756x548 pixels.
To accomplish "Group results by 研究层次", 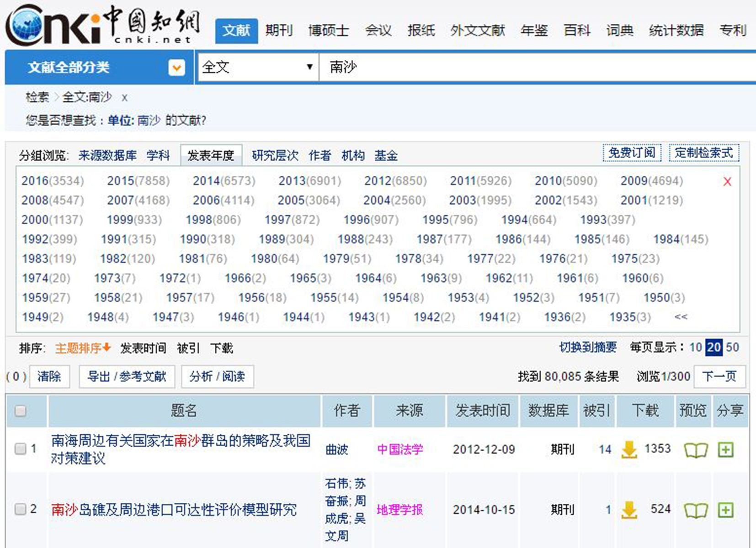I will pos(275,156).
